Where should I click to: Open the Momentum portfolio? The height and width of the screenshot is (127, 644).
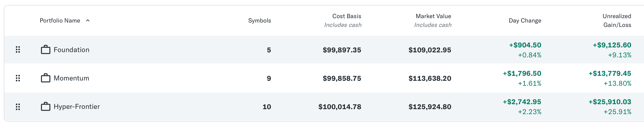tap(71, 78)
